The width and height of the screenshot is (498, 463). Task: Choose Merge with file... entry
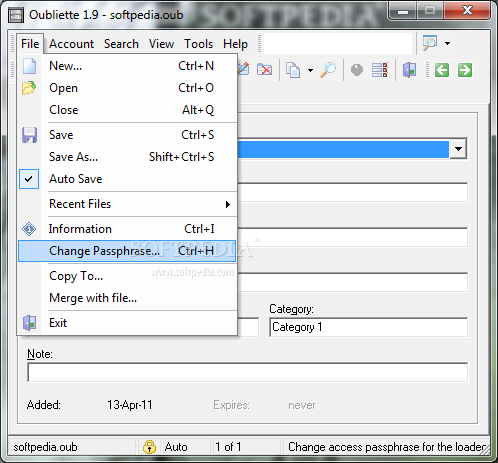(128, 298)
